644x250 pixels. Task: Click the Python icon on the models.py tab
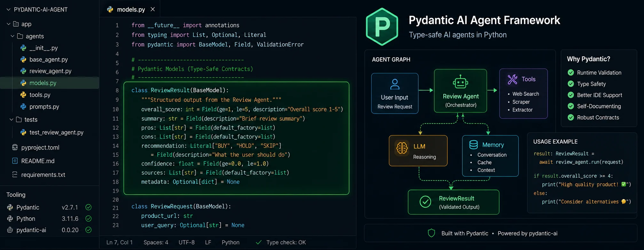coord(110,10)
